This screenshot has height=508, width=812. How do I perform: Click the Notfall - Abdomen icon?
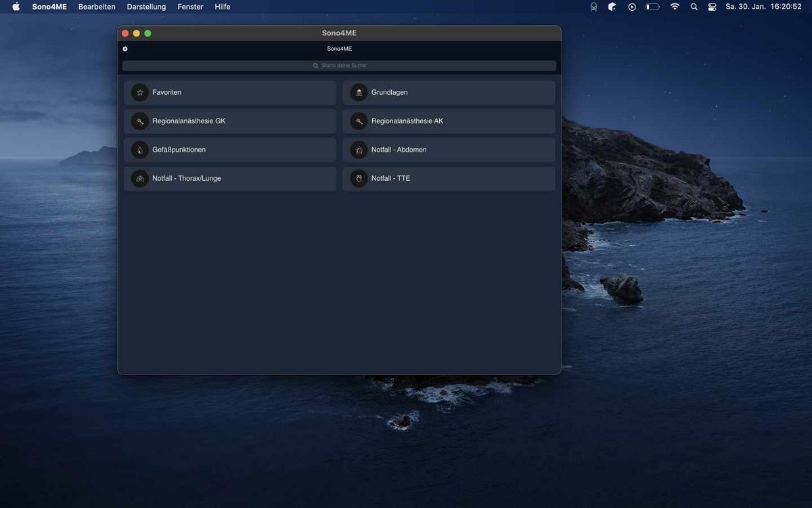[359, 150]
